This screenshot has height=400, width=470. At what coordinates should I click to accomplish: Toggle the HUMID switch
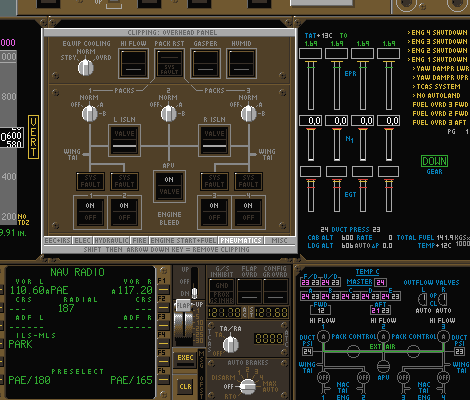tap(241, 64)
